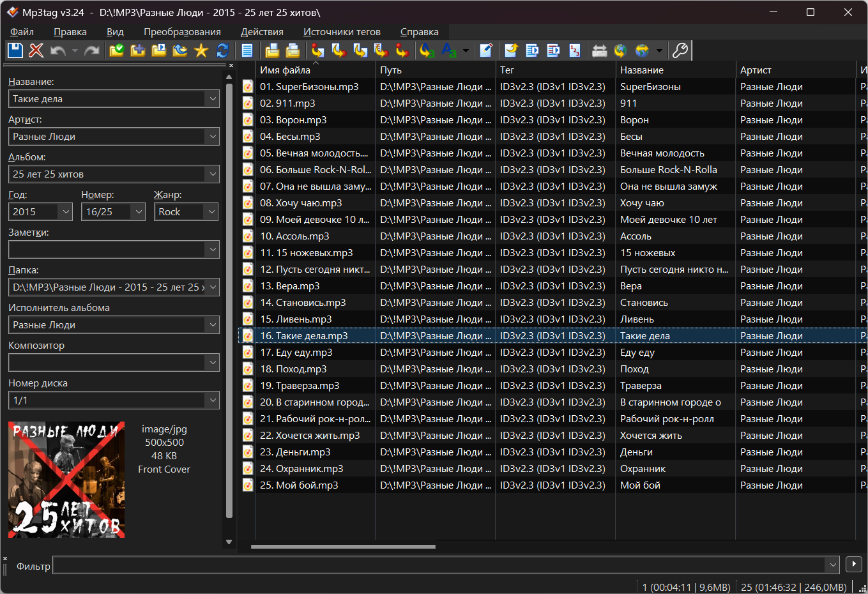Expand the Номер диска dropdown
Screen dimensions: 868x594
coord(213,400)
